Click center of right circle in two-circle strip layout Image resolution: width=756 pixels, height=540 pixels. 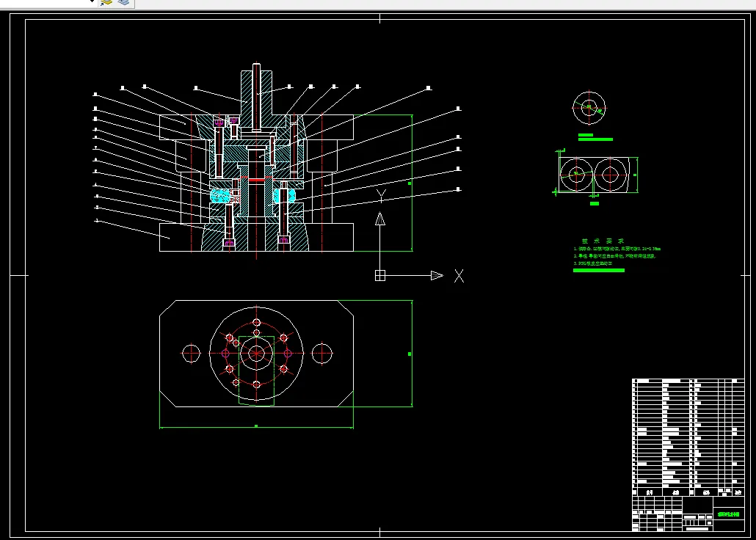(610, 174)
